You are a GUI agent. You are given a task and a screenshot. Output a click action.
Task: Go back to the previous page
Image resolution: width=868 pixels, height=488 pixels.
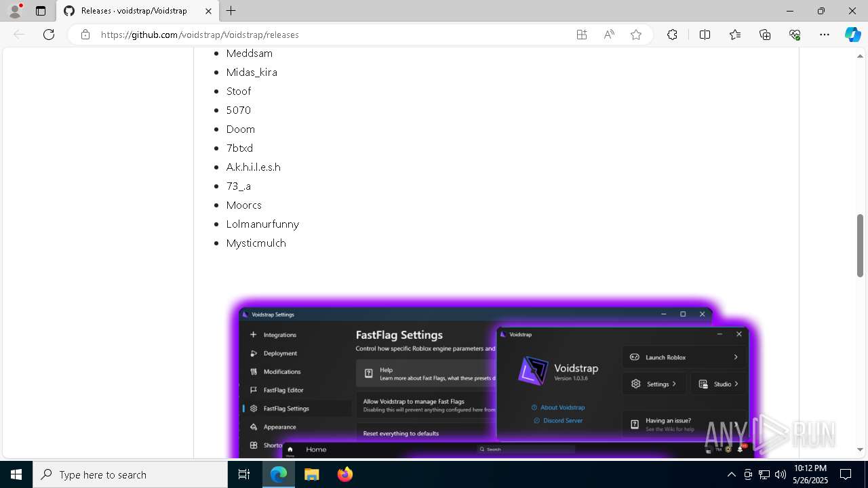pyautogui.click(x=19, y=35)
